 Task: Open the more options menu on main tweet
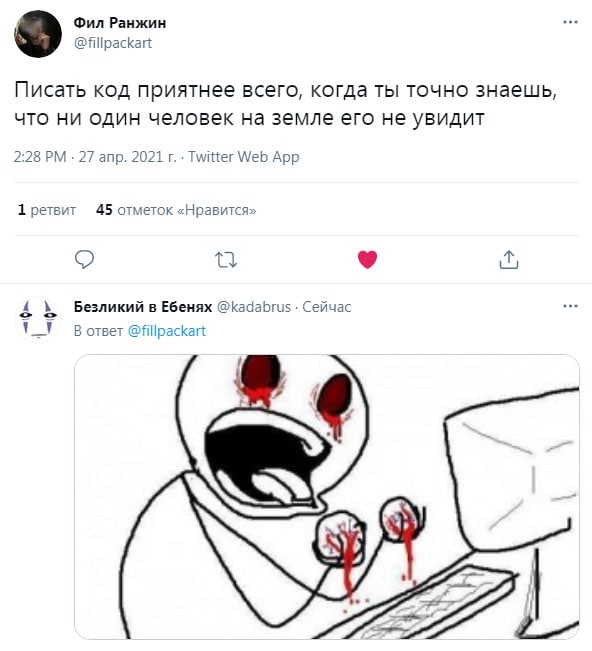pyautogui.click(x=570, y=22)
